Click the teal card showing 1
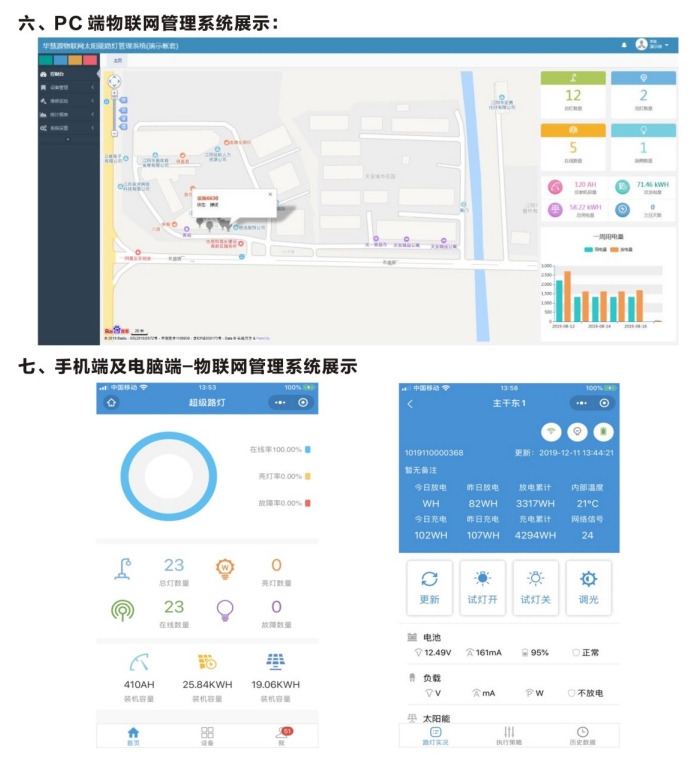The image size is (699, 763). click(643, 146)
